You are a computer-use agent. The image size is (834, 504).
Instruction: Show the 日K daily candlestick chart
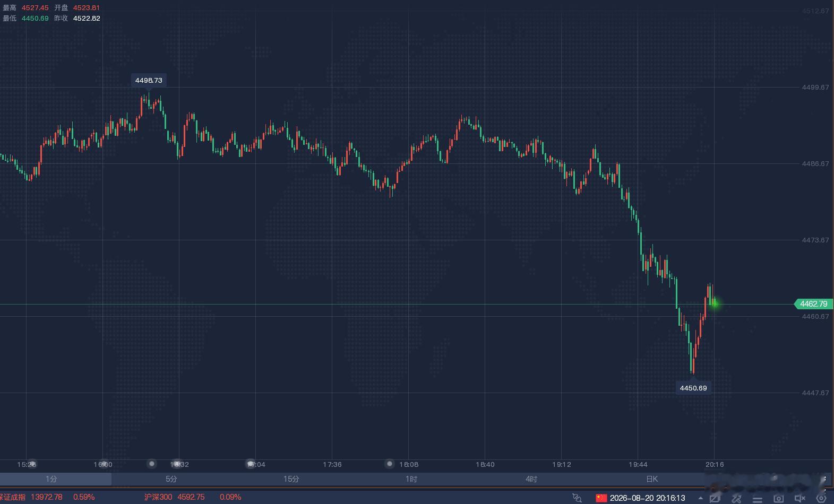(x=652, y=479)
